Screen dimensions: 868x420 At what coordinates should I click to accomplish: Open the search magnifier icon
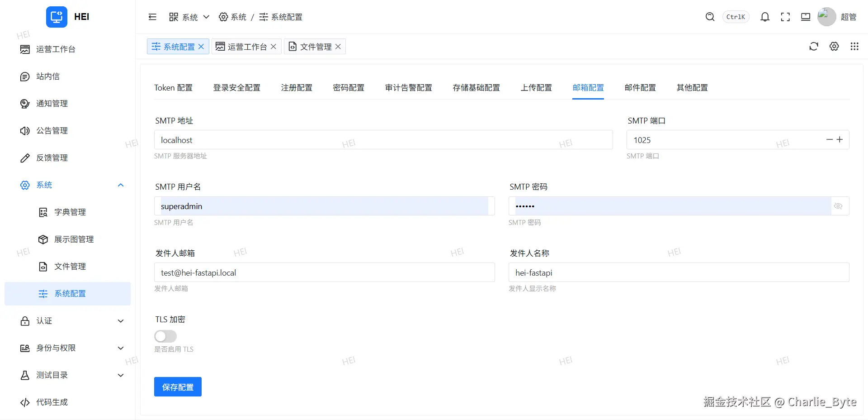tap(710, 17)
